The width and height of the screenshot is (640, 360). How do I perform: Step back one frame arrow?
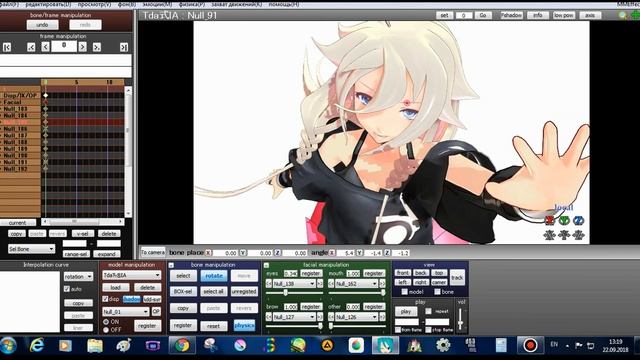click(x=45, y=47)
